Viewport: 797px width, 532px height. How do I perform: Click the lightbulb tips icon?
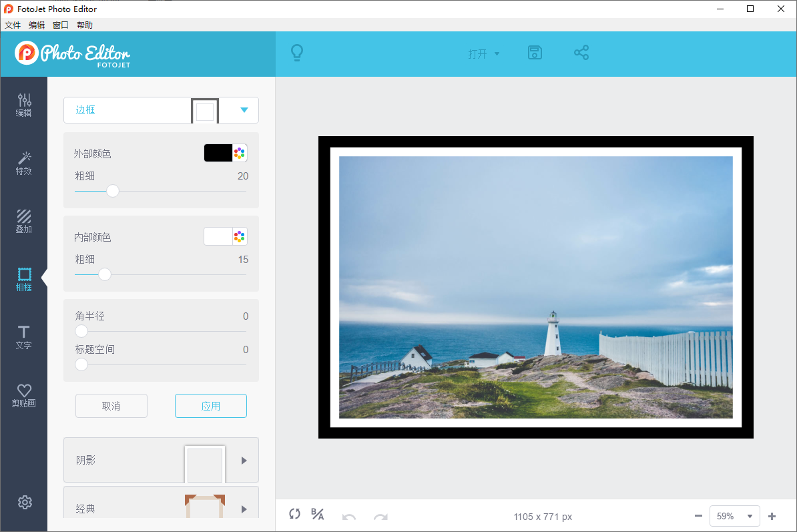point(298,52)
